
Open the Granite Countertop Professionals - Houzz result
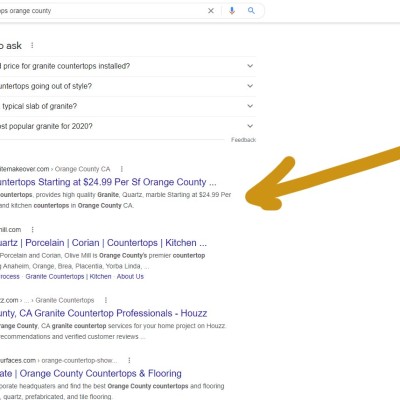pos(103,313)
